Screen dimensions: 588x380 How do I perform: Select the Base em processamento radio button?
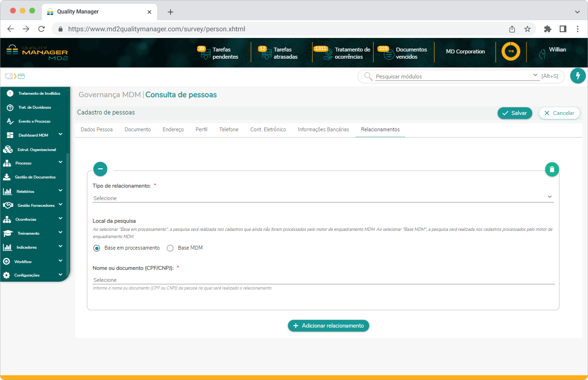click(97, 248)
